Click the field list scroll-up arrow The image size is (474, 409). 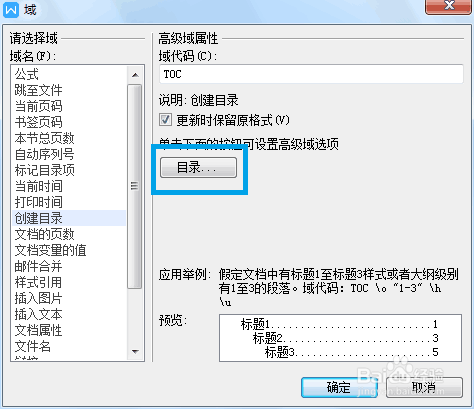click(135, 75)
